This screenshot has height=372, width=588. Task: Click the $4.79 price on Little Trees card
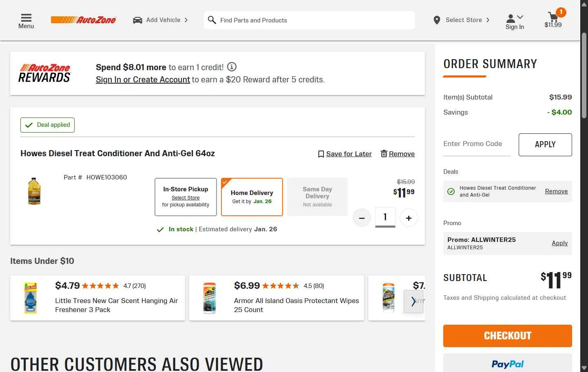tap(67, 286)
